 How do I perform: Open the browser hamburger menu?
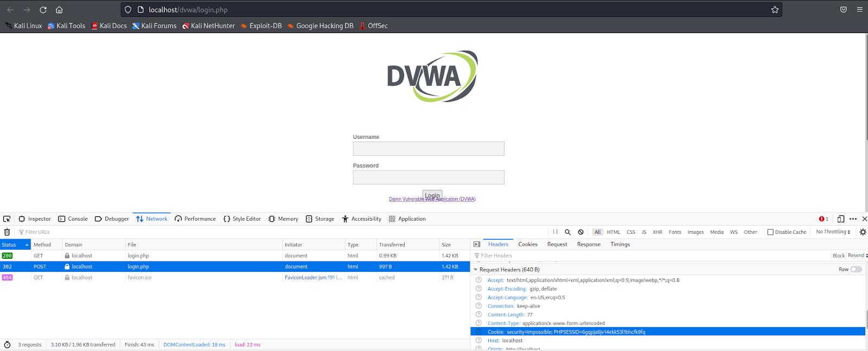click(x=860, y=10)
